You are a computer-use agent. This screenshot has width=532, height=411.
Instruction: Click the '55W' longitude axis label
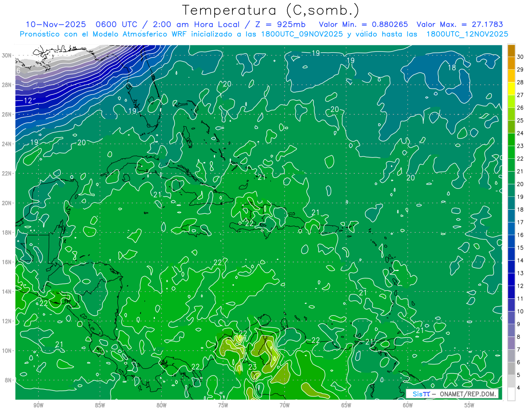(469, 405)
